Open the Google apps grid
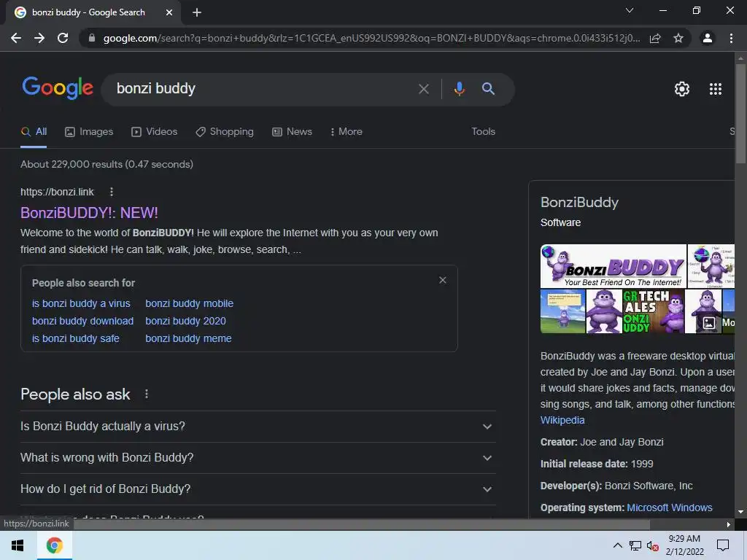 click(x=716, y=88)
